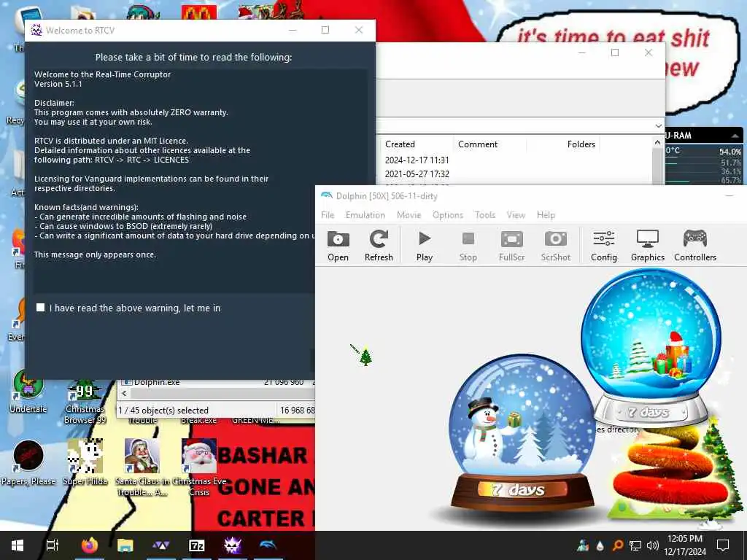Click the snowman snow globe countdown widget

[x=522, y=433]
